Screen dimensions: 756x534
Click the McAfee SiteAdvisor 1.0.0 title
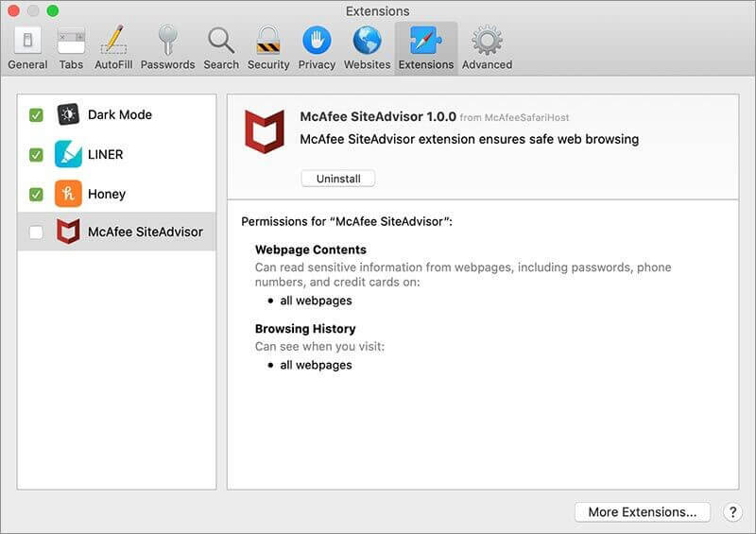coord(378,117)
